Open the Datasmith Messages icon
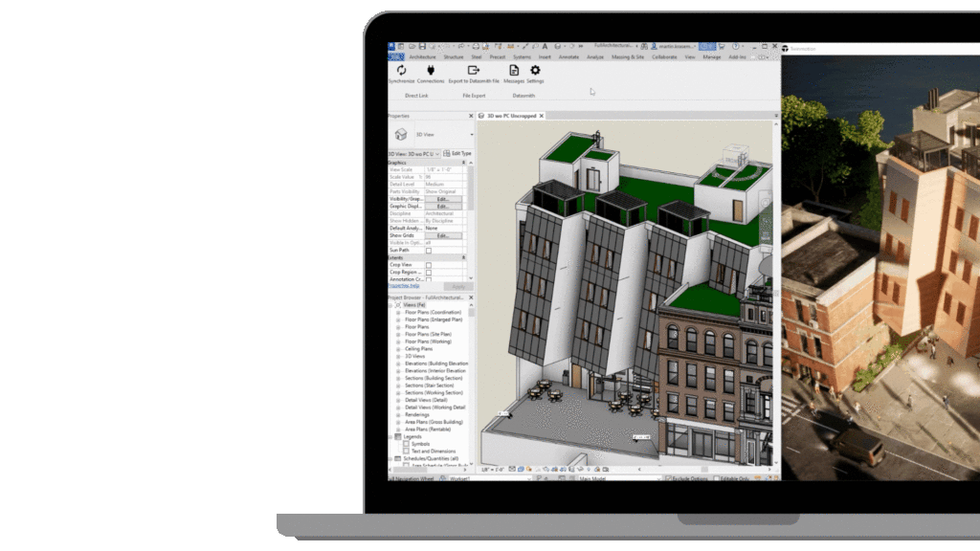Screen dimensions: 980x551 click(x=514, y=71)
